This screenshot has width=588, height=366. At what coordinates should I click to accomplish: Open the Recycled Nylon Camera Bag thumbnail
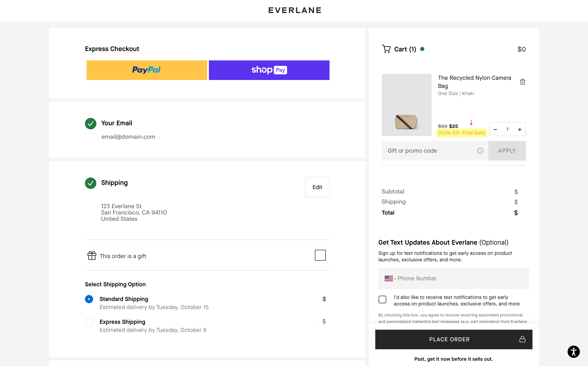point(407,105)
